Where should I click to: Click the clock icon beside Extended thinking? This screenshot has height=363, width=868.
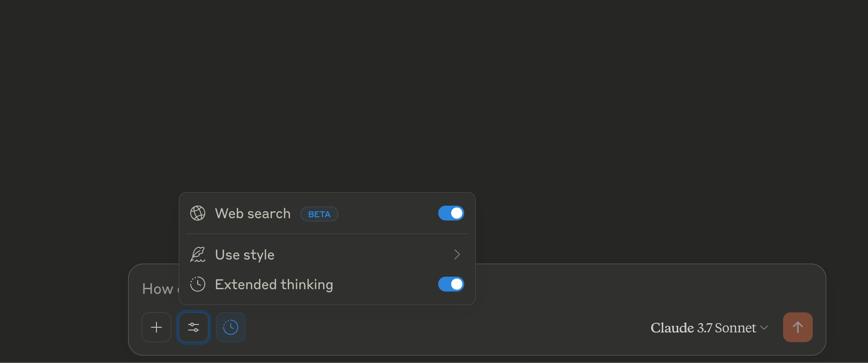(x=198, y=284)
